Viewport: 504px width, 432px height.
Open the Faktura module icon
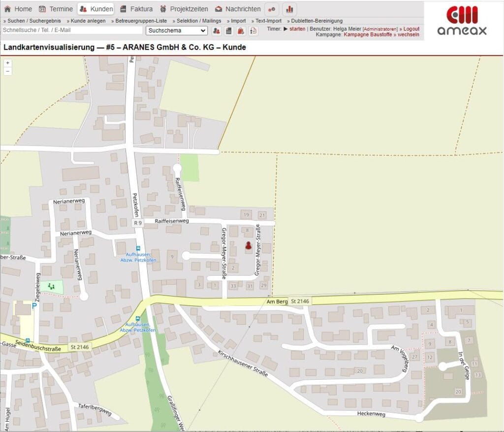(x=123, y=8)
